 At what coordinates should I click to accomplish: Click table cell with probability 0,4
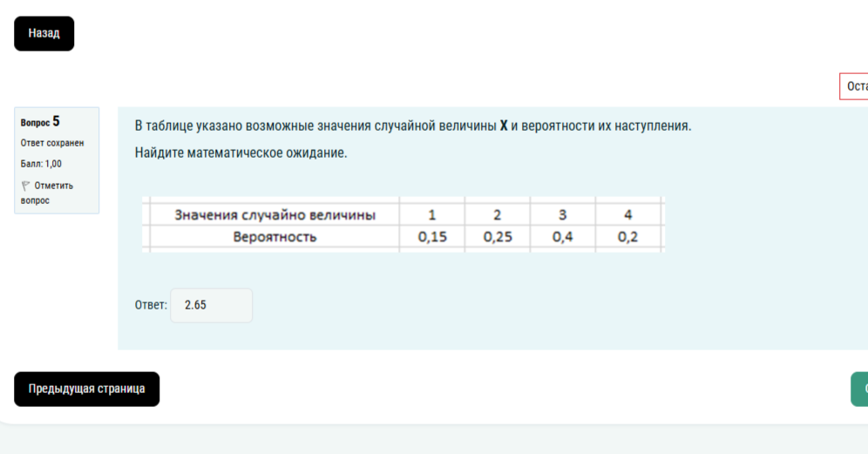(x=562, y=237)
